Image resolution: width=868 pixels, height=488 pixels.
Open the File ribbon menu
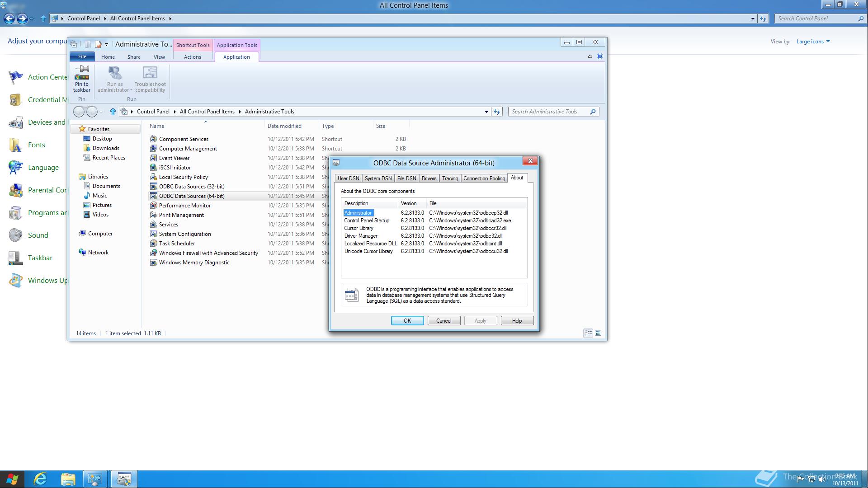point(82,56)
